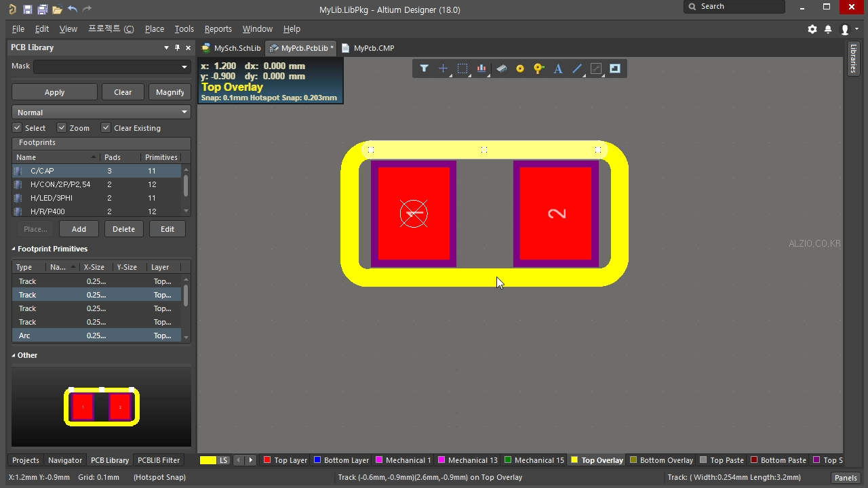Select the Mechanical 13 layer tab
Image resolution: width=868 pixels, height=488 pixels.
click(467, 460)
